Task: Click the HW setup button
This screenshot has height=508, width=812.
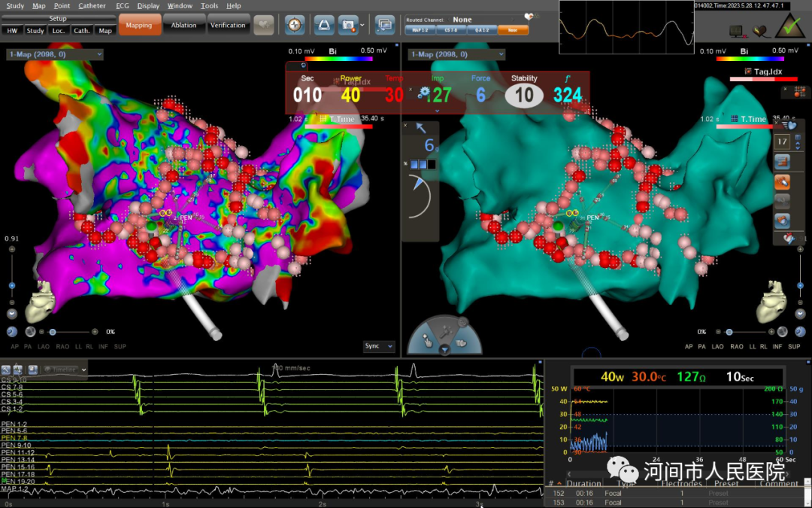Action: (x=13, y=31)
